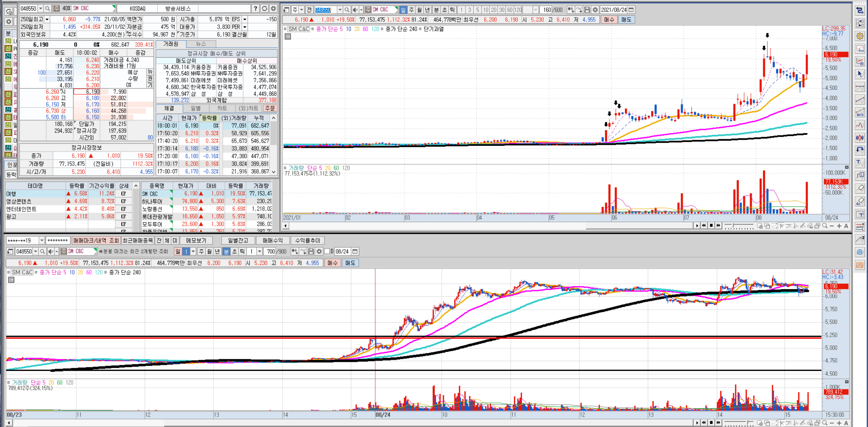Switch to the 체결 tab
This screenshot has height=427, width=868.
(x=169, y=108)
